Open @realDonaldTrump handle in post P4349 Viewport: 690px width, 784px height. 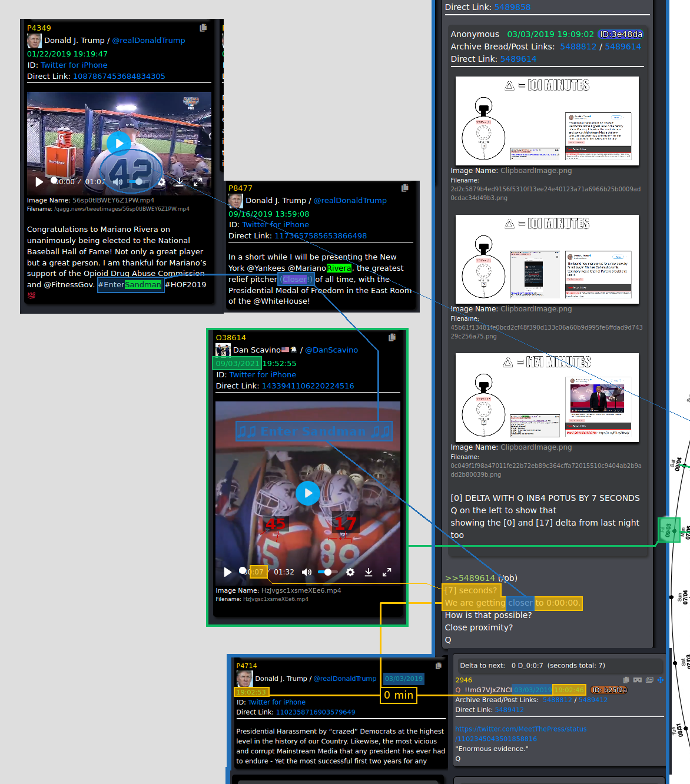click(148, 40)
